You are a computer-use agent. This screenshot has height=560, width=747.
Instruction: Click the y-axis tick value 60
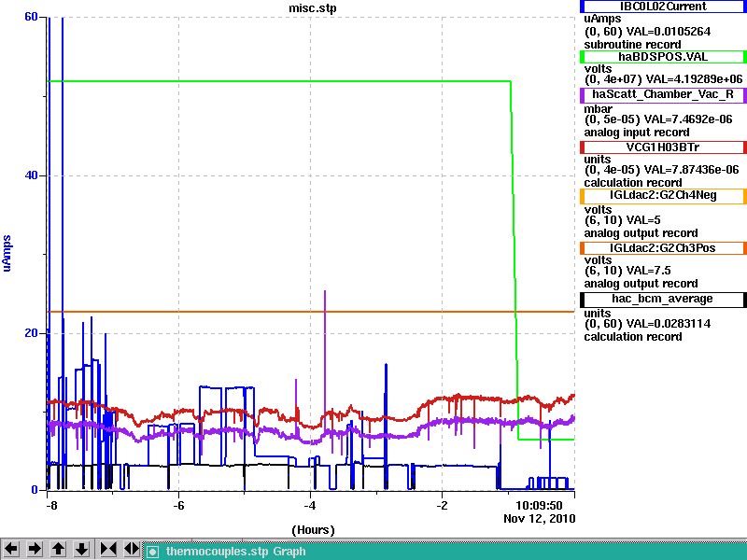click(x=31, y=17)
